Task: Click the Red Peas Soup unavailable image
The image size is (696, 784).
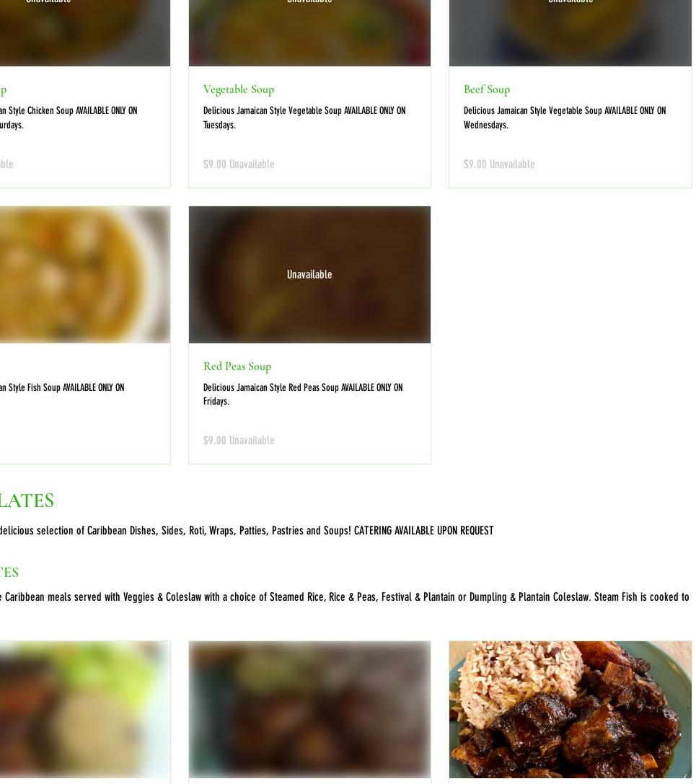Action: pos(309,275)
